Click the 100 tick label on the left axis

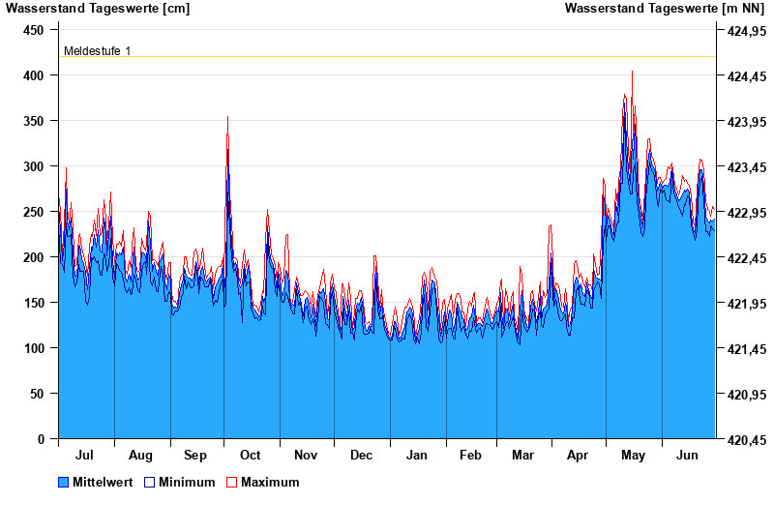(x=34, y=348)
